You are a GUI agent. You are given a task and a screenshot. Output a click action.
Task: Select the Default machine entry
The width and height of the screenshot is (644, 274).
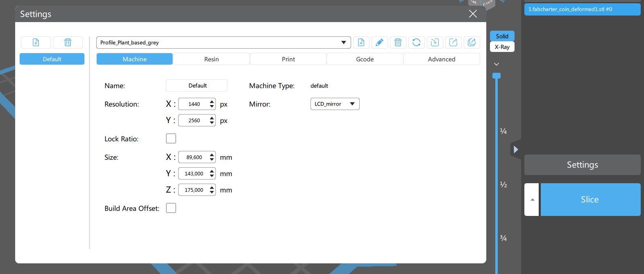coord(52,59)
